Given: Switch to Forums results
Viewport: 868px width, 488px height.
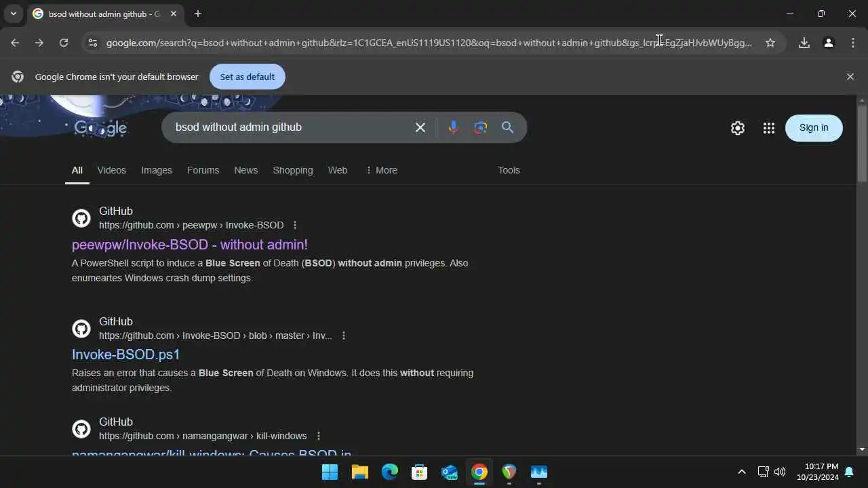Looking at the screenshot, I should (x=203, y=170).
